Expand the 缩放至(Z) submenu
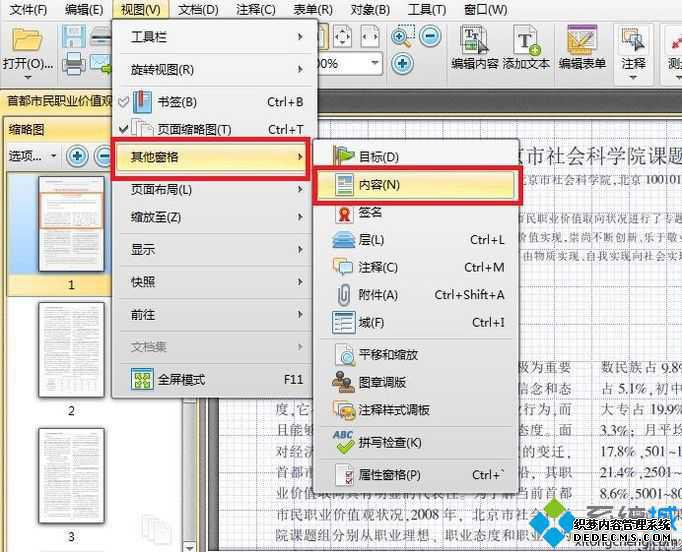Image resolution: width=682 pixels, height=552 pixels. (214, 217)
